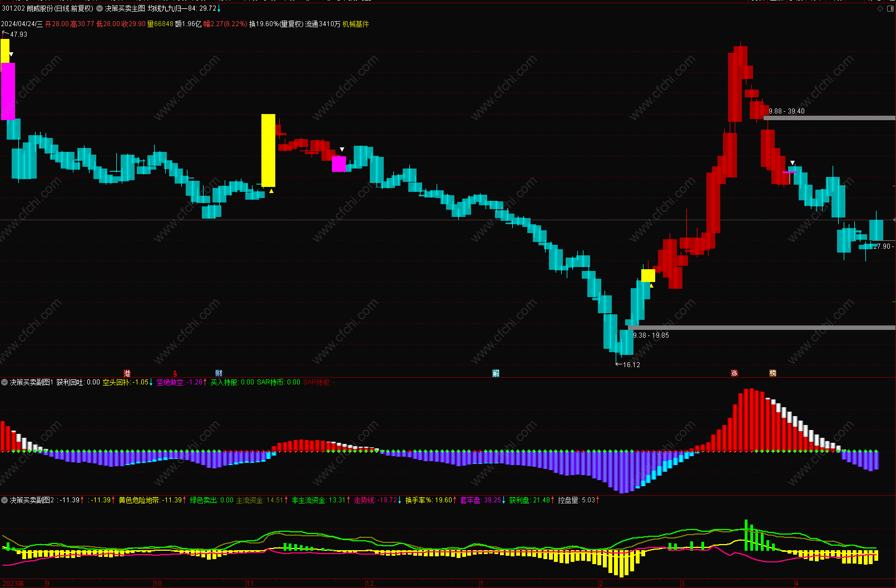Click the magenta signal box after November's yellow bar
Viewport: 896px width, 588px height.
(339, 164)
